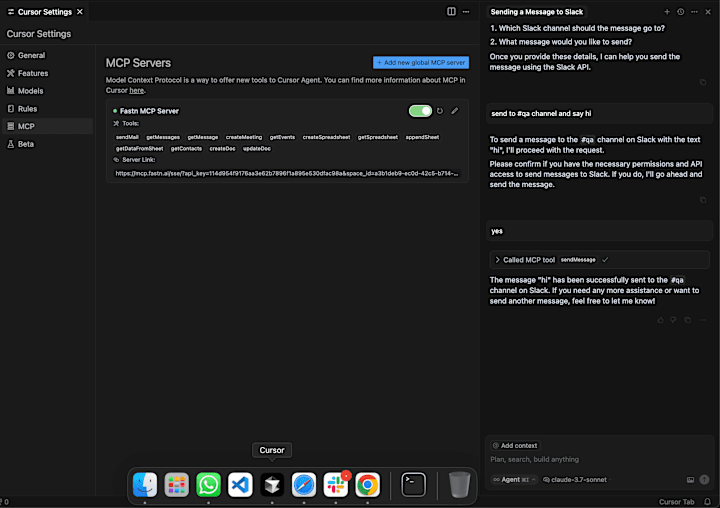Open the claude-3.7-sonnet model selector

point(575,480)
